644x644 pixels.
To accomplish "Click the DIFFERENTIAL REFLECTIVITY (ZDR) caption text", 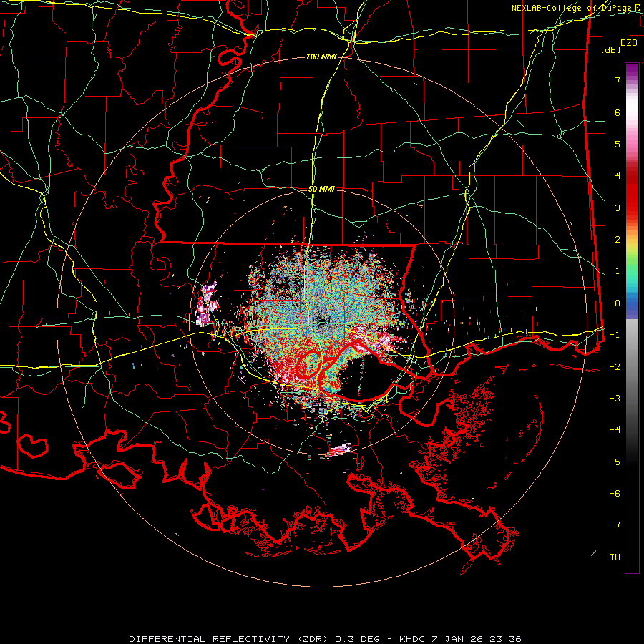I will [x=230, y=639].
